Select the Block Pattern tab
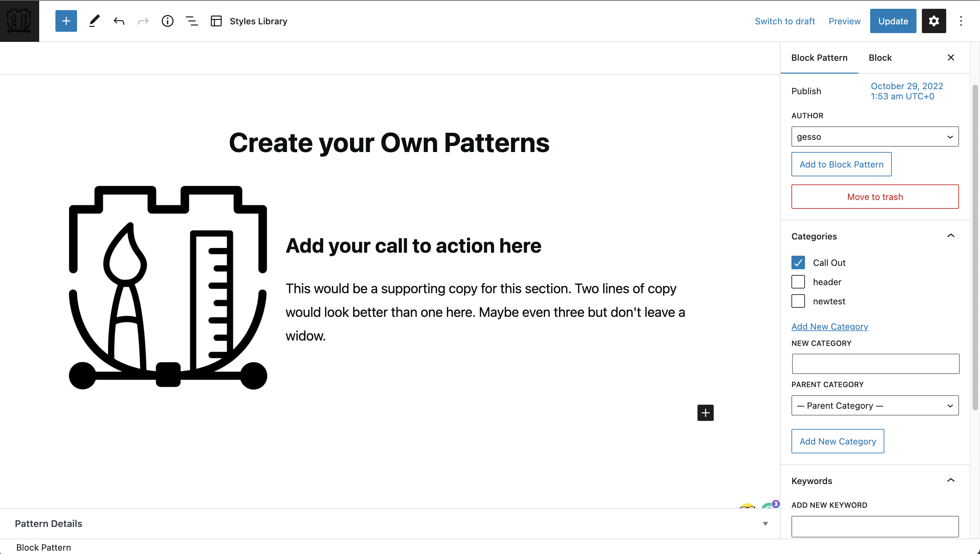Image resolution: width=980 pixels, height=554 pixels. coord(819,58)
